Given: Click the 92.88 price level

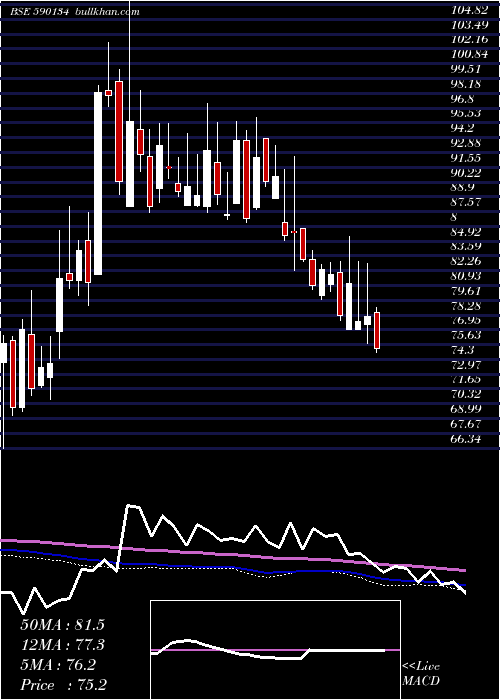Looking at the screenshot, I should [x=466, y=143].
